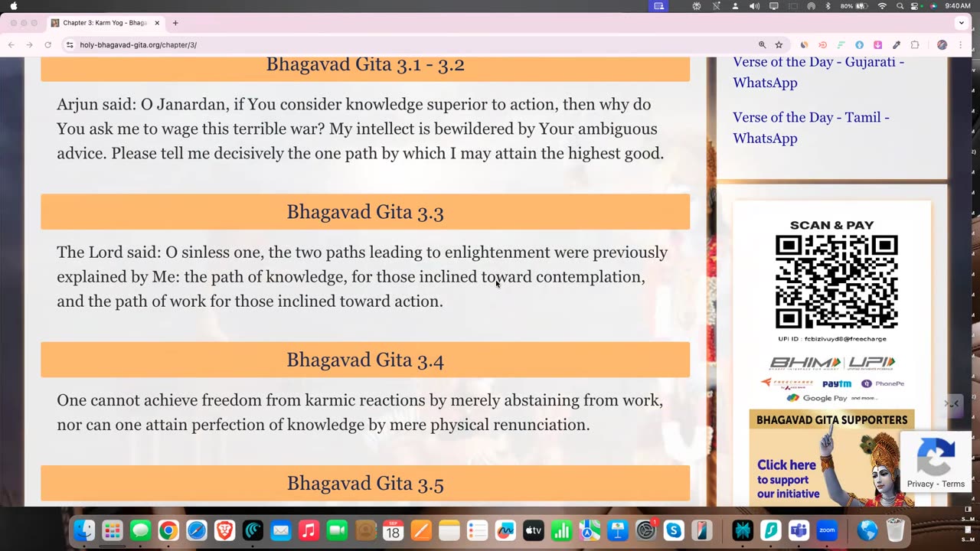Open Wi-Fi status in menu bar
This screenshot has height=551, width=980.
pyautogui.click(x=882, y=6)
